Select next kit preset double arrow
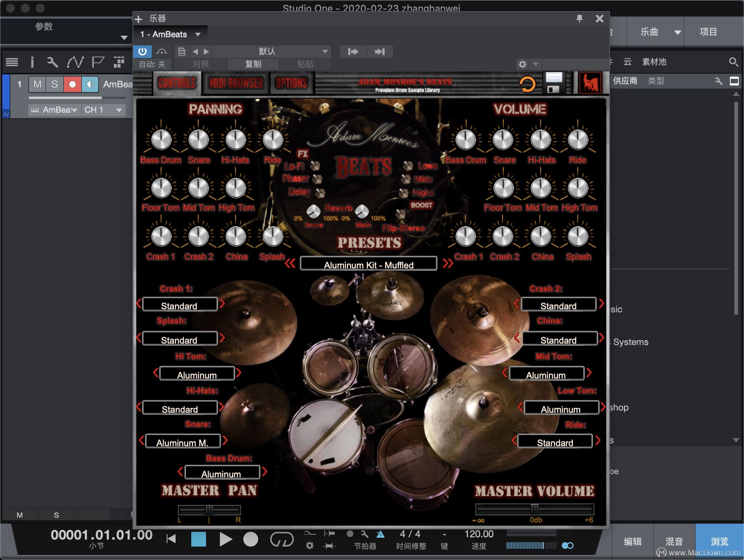The height and width of the screenshot is (560, 744). [x=448, y=264]
